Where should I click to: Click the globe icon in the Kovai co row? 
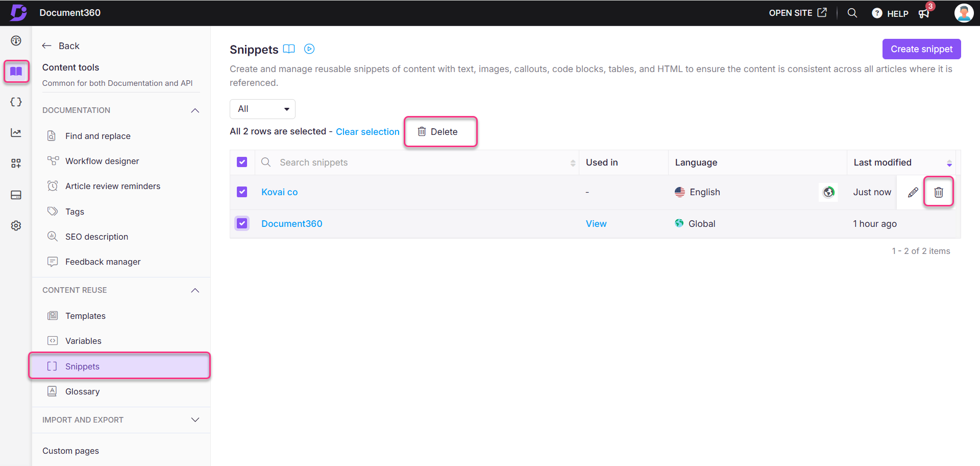click(x=828, y=192)
